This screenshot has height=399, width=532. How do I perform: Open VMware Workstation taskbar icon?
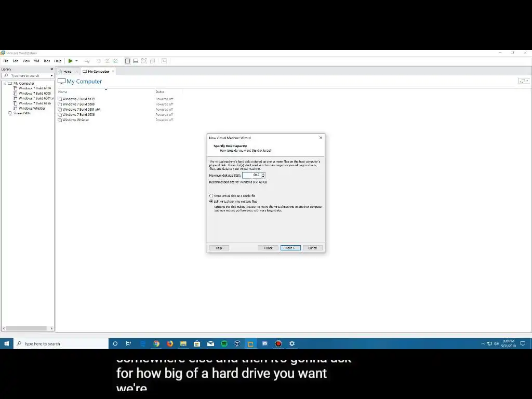pyautogui.click(x=251, y=344)
